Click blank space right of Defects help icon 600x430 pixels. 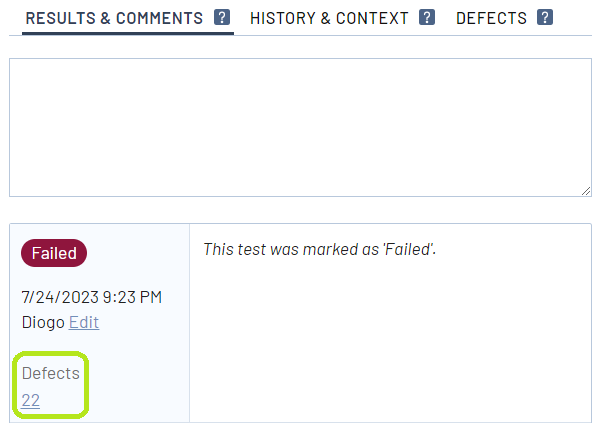click(x=575, y=18)
